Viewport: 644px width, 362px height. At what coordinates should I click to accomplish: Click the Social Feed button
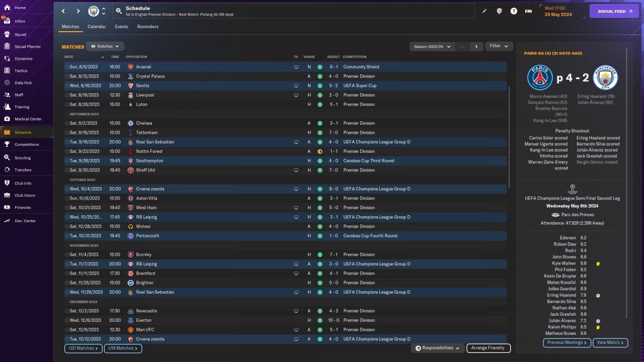pyautogui.click(x=614, y=11)
